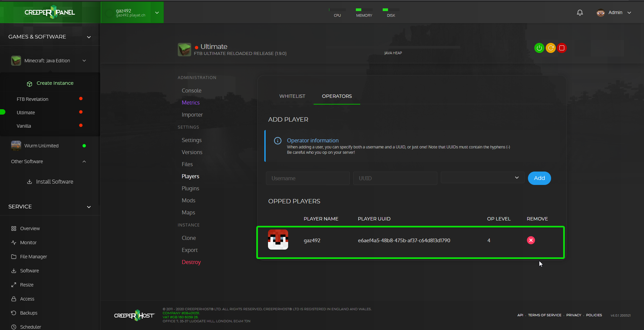Image resolution: width=644 pixels, height=330 pixels.
Task: Collapse the Minecraft: Java Edition group
Action: (84, 61)
